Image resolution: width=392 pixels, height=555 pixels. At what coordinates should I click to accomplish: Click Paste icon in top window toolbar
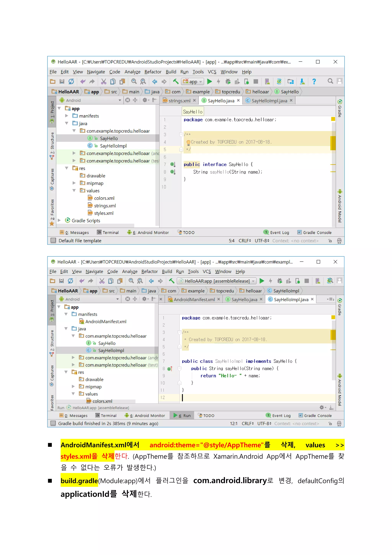[x=122, y=82]
